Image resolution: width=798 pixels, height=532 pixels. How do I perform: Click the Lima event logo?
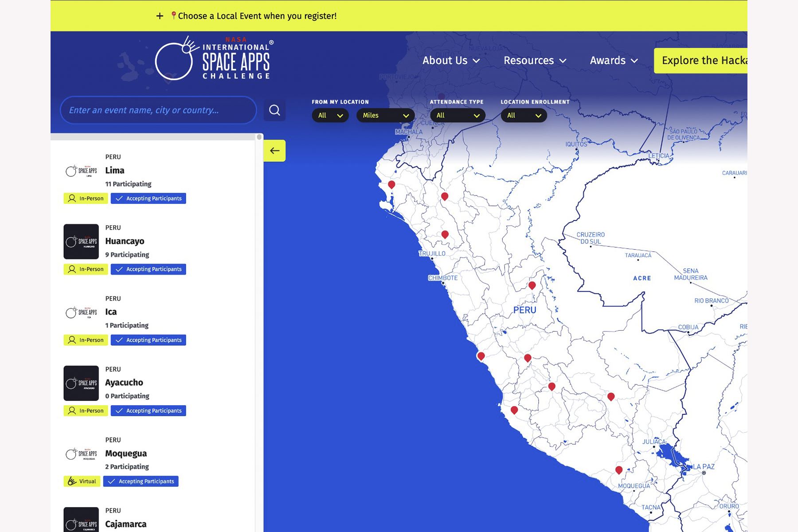(81, 171)
